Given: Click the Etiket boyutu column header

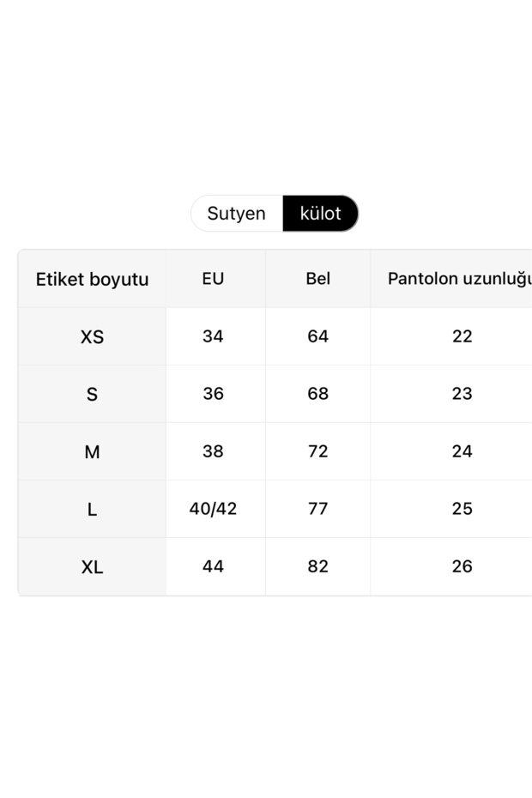Looking at the screenshot, I should [x=92, y=279].
